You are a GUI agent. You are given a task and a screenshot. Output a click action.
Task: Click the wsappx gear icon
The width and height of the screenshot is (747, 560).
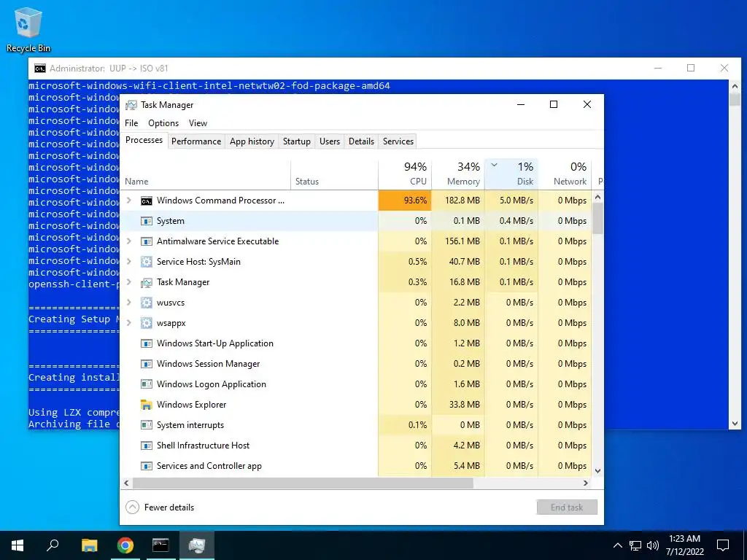click(x=146, y=323)
